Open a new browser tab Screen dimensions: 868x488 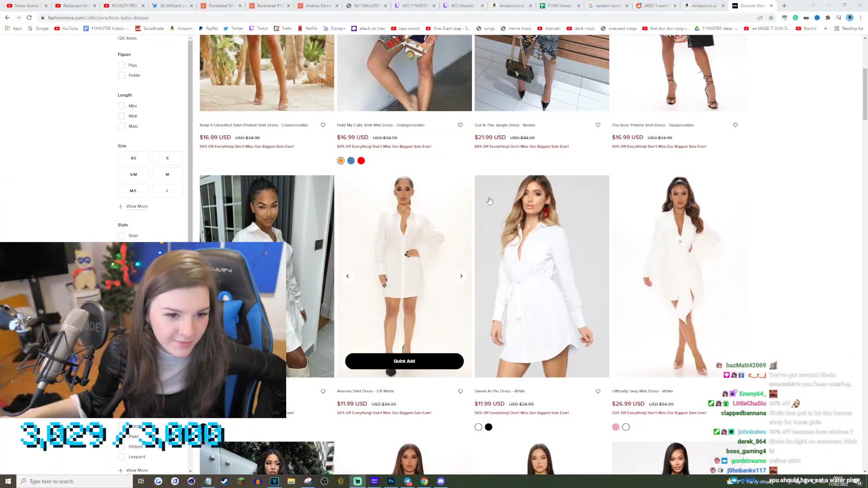point(784,6)
